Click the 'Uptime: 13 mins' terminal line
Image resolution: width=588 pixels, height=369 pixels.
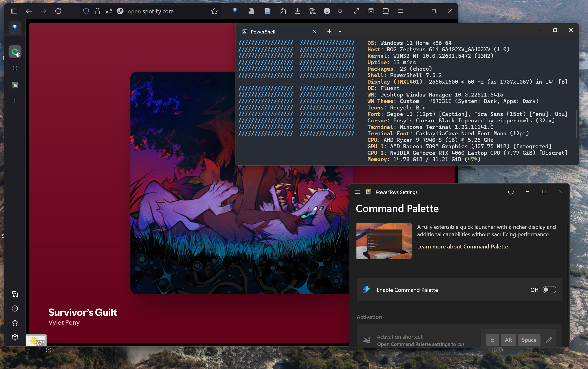(x=392, y=63)
